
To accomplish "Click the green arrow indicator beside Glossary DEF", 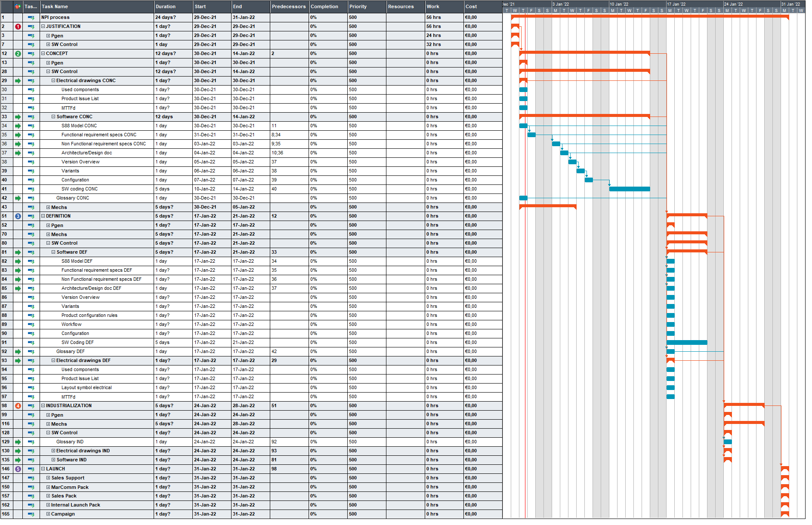I will click(17, 351).
